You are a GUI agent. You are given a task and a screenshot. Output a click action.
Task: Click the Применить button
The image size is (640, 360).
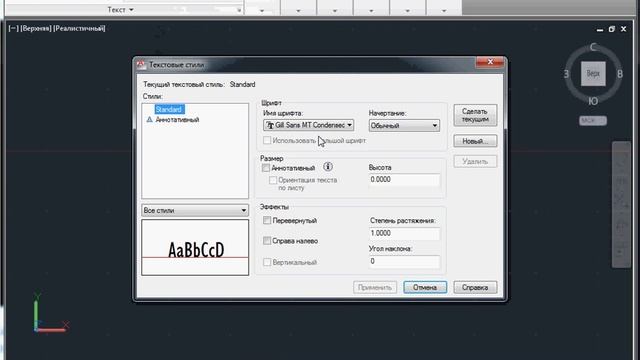click(x=375, y=287)
